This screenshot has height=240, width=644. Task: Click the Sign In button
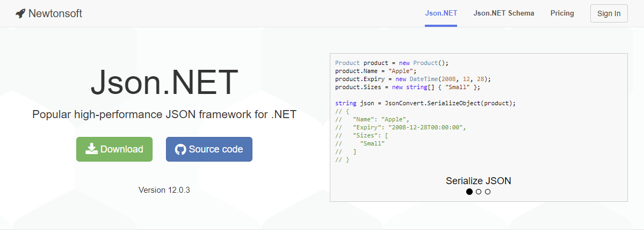609,13
